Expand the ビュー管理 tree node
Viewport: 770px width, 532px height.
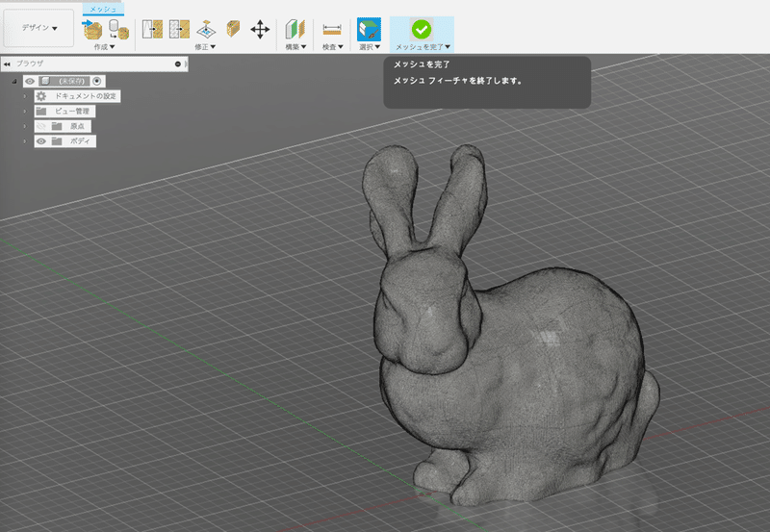click(25, 112)
